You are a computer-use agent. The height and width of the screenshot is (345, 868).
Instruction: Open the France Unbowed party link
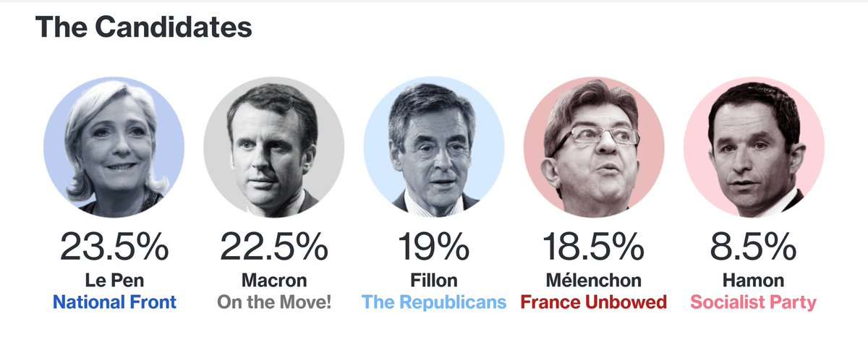point(594,302)
